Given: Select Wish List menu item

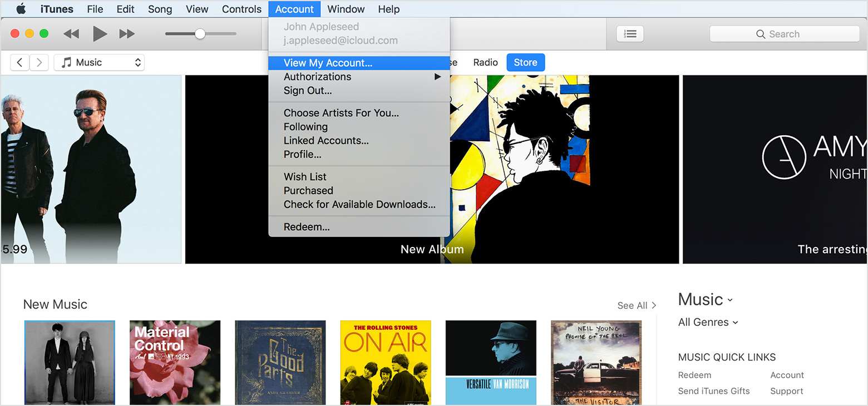Looking at the screenshot, I should point(359,177).
